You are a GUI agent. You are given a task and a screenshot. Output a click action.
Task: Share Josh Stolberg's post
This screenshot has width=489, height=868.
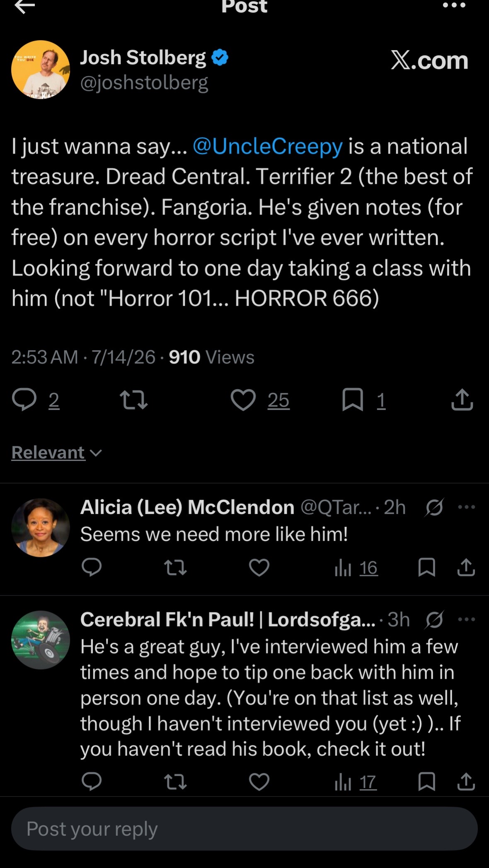462,400
